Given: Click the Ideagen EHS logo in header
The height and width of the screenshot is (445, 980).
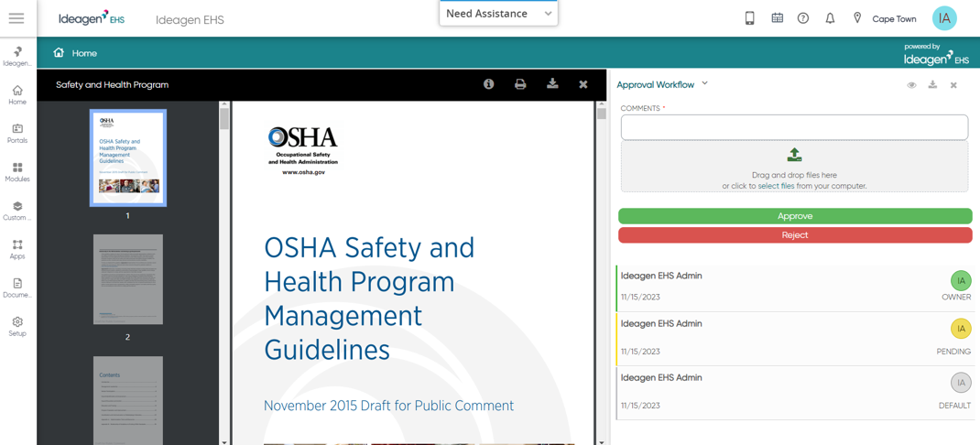Looking at the screenshot, I should 92,18.
